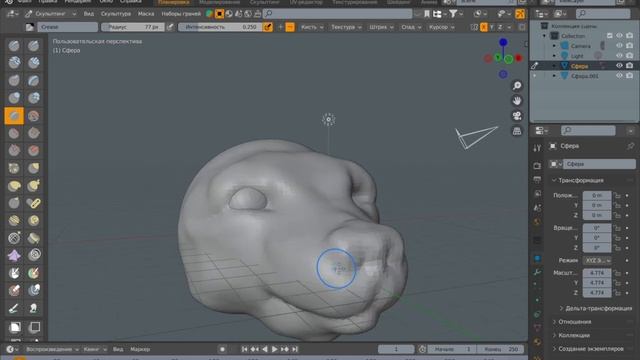Image resolution: width=640 pixels, height=360 pixels.
Task: Select the Clay Strips brush tool
Action: [33, 62]
